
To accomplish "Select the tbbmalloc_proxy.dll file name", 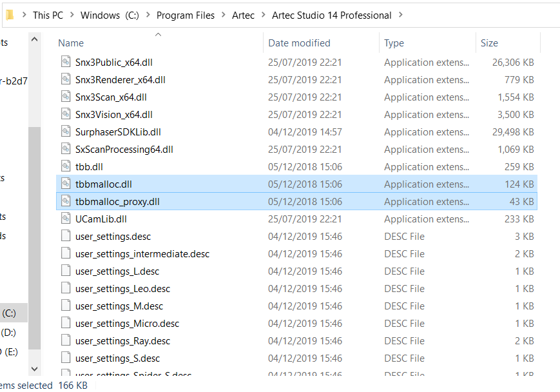I will click(117, 202).
